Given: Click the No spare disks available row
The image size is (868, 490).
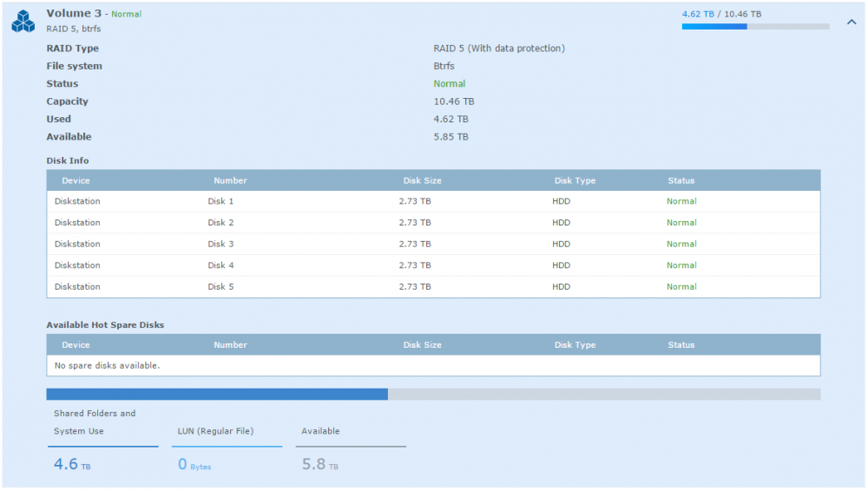Looking at the screenshot, I should coord(432,366).
